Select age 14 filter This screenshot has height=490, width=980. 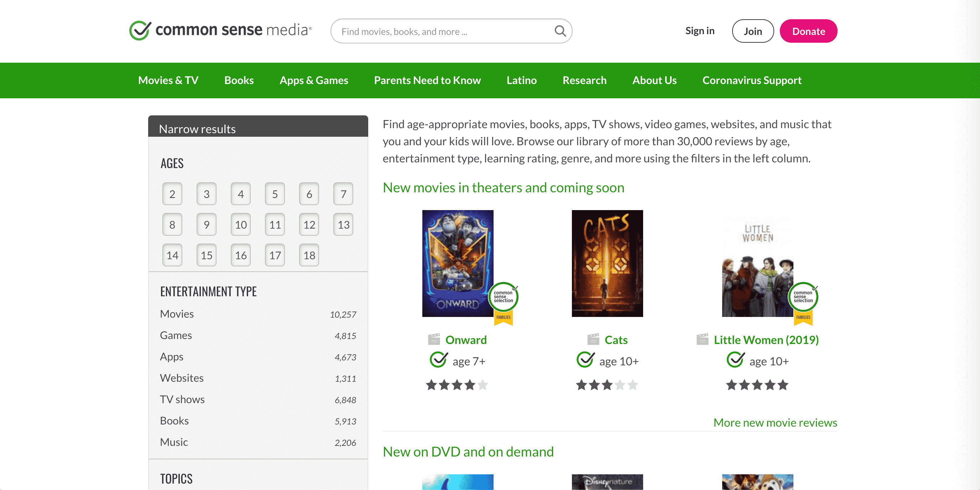click(x=172, y=255)
